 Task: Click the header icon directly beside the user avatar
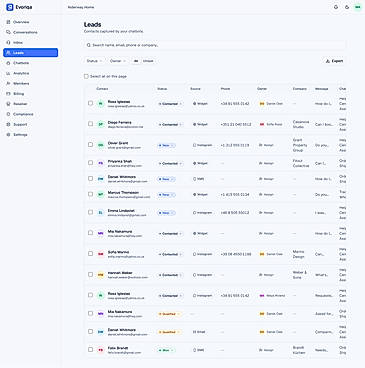coord(347,7)
